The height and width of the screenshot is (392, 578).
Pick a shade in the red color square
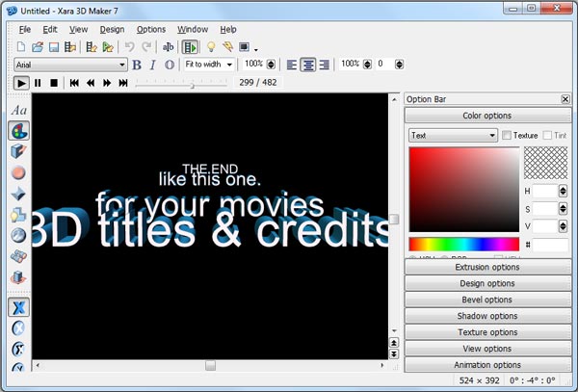[x=464, y=190]
